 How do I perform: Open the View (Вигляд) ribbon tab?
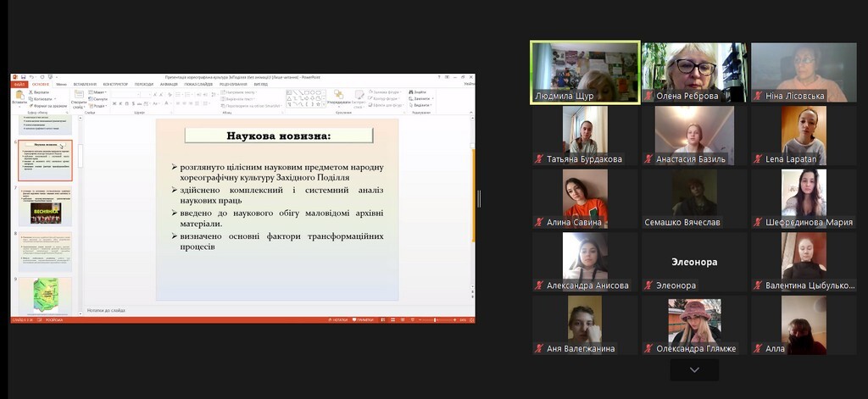[261, 84]
